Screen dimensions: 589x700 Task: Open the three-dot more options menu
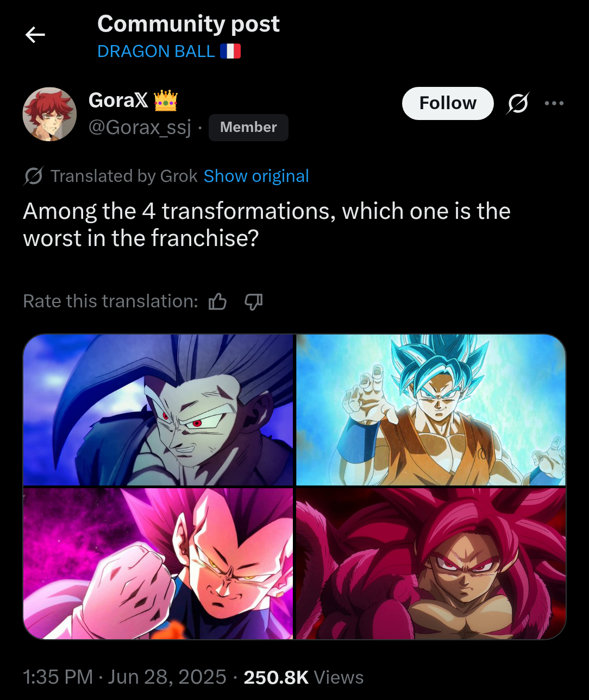(554, 103)
